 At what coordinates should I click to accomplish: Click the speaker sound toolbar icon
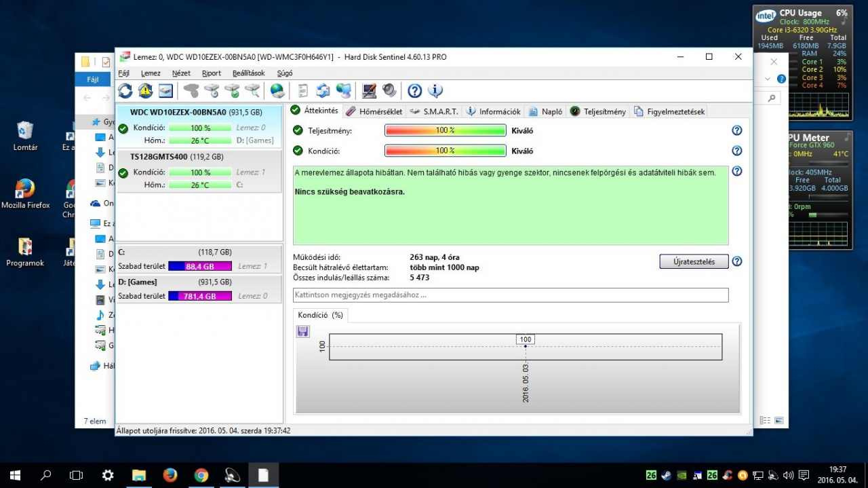point(389,91)
